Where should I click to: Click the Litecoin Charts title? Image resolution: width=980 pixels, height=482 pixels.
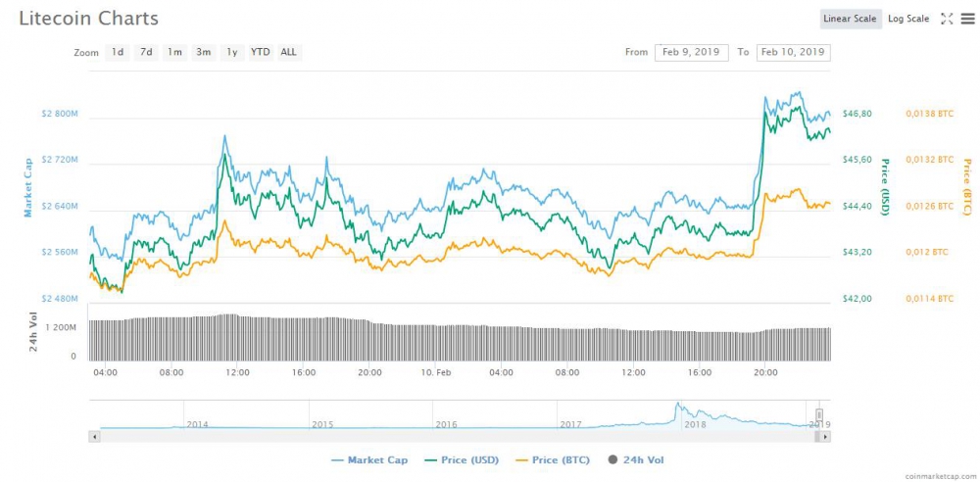coord(89,19)
